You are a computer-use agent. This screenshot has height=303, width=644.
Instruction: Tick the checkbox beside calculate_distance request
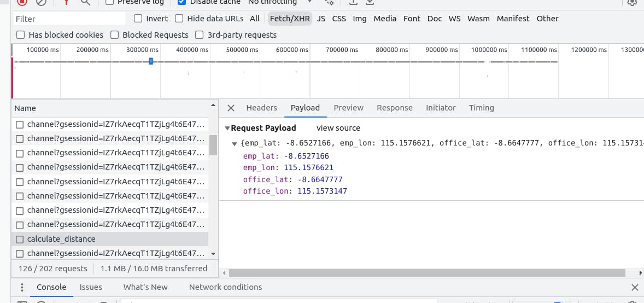(19, 239)
